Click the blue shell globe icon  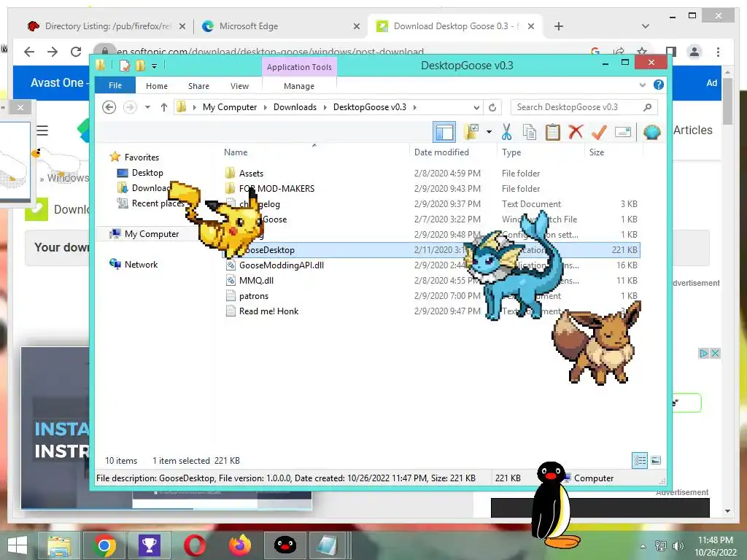click(651, 132)
